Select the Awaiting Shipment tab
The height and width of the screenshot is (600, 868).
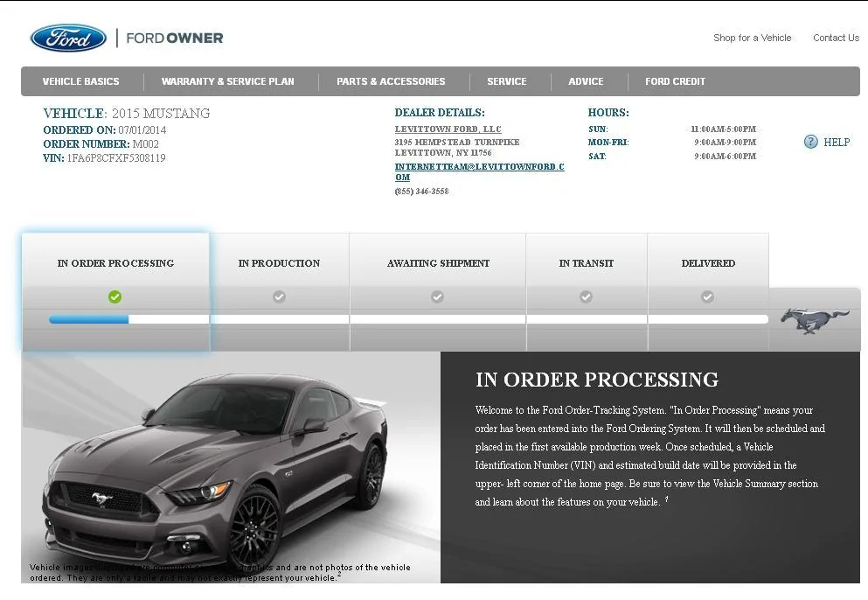click(438, 292)
